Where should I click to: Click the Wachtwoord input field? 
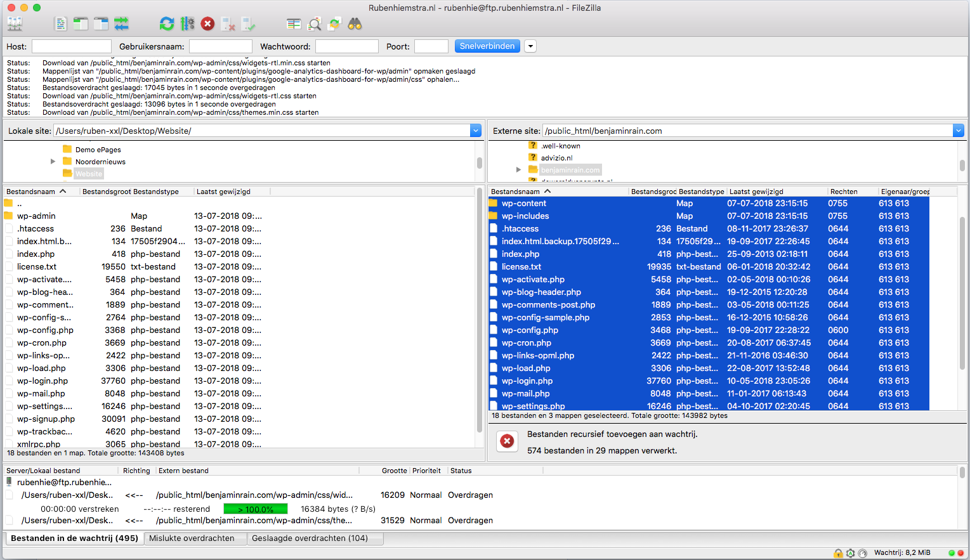(347, 46)
